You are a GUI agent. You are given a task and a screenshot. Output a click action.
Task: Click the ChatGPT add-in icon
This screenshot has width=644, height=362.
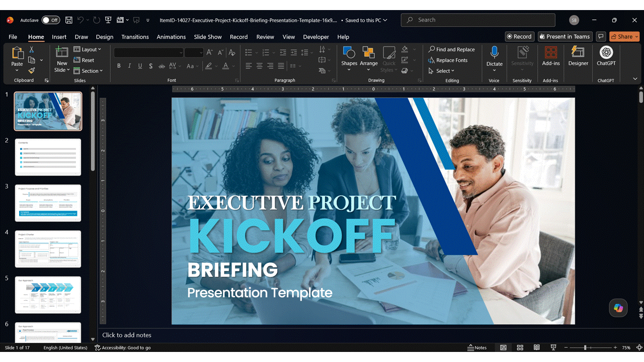pos(606,52)
